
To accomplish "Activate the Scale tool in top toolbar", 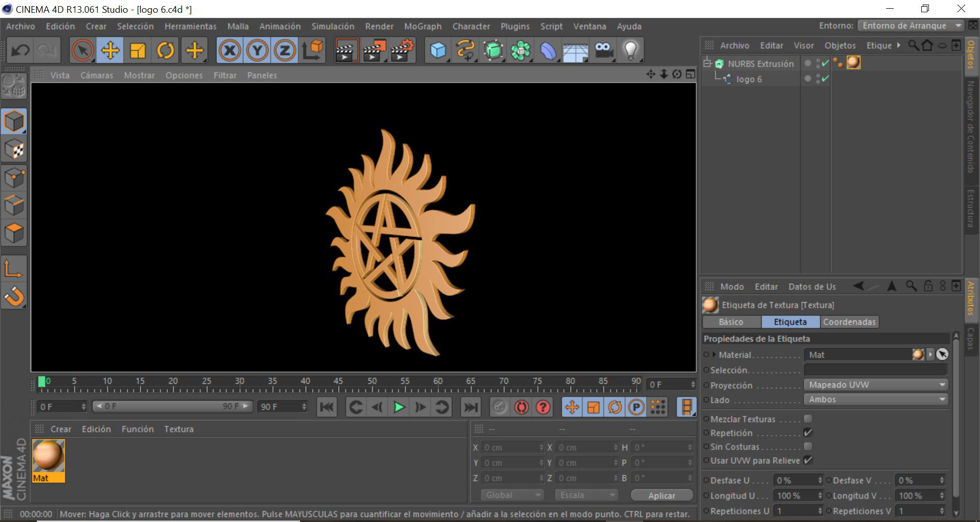I will pyautogui.click(x=138, y=50).
